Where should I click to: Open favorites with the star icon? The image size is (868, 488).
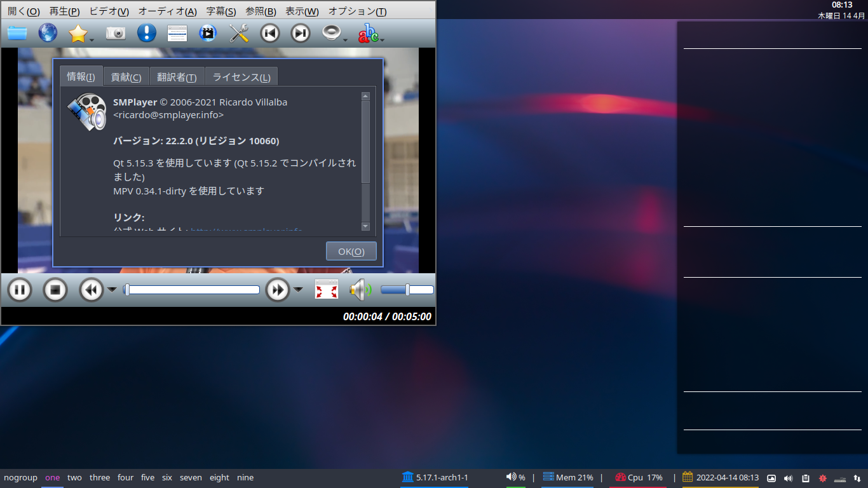click(78, 33)
